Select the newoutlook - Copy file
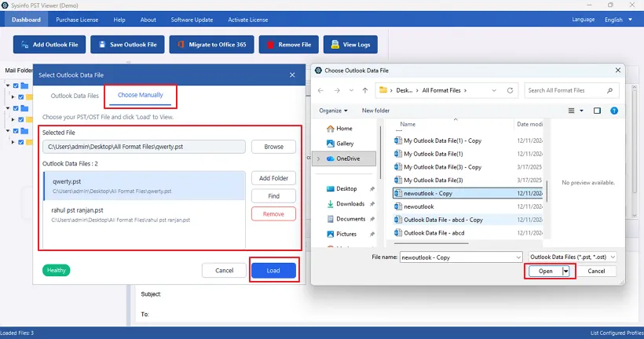Screen dimensions: 644x339 [468, 193]
